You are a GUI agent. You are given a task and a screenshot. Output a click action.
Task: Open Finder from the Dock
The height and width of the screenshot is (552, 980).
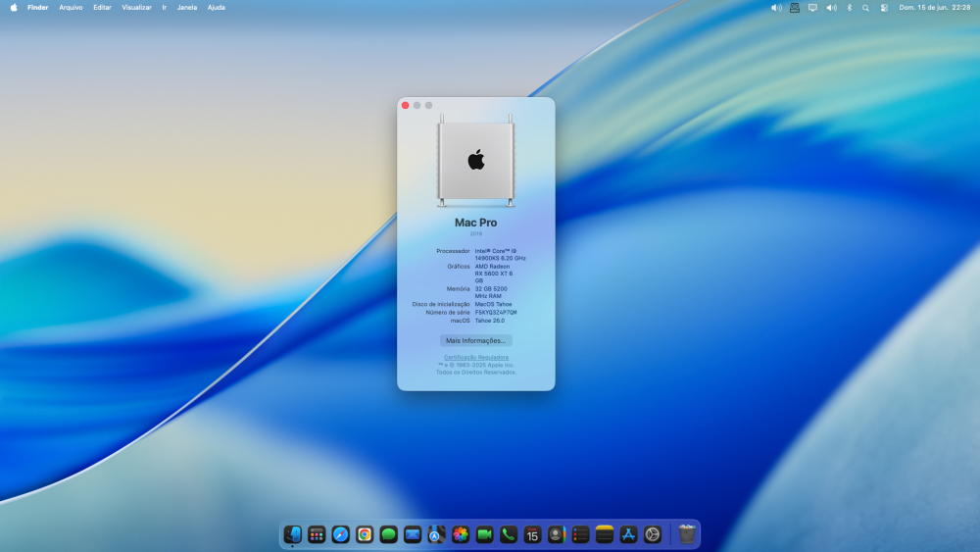tap(292, 534)
